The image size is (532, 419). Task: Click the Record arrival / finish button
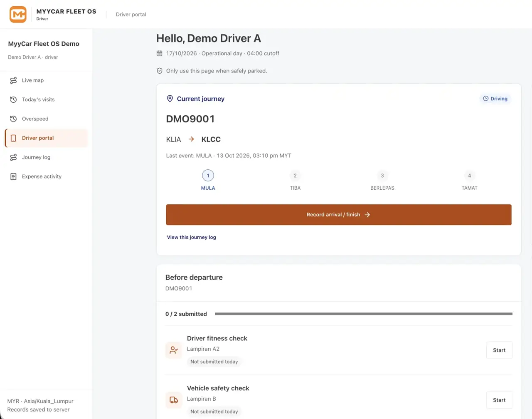point(339,215)
